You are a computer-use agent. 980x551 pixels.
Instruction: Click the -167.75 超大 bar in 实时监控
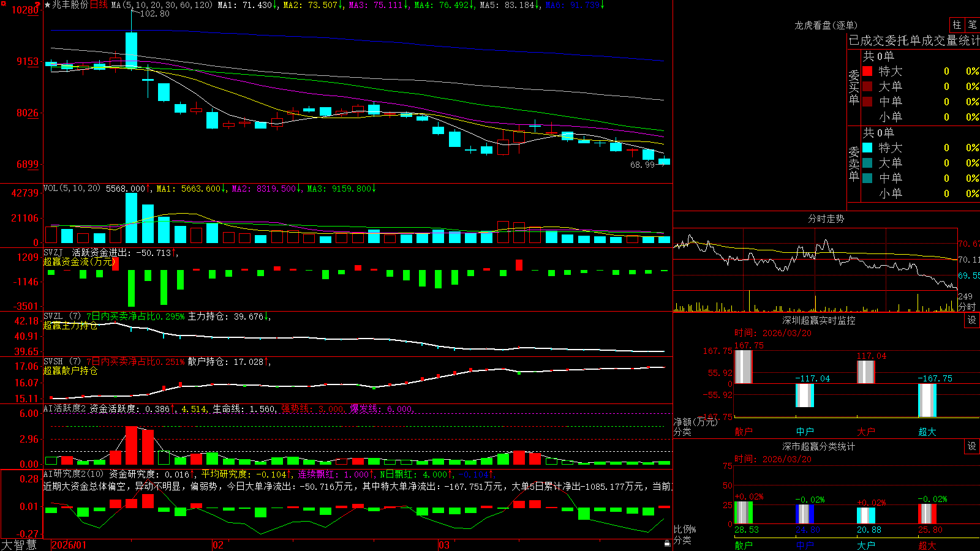(x=927, y=400)
